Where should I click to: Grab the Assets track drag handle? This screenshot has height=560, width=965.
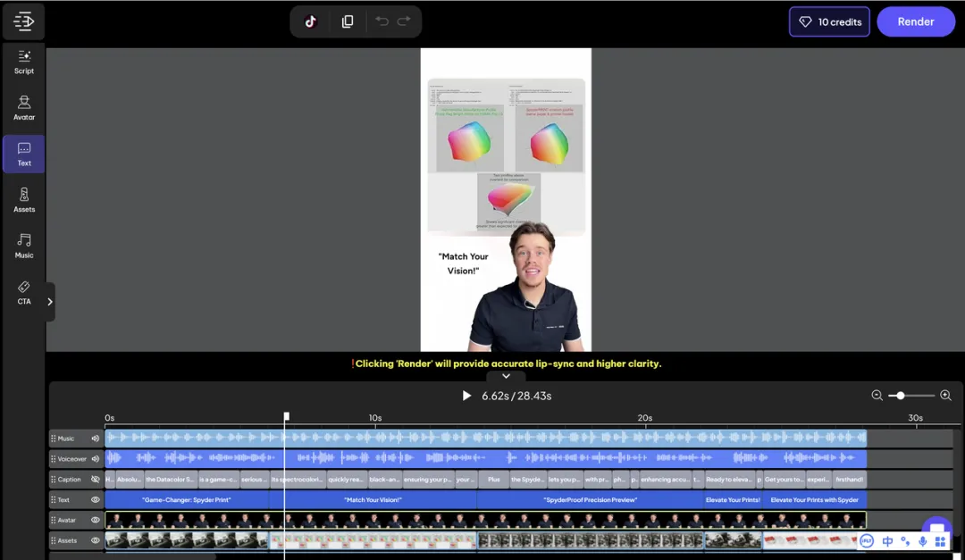click(x=53, y=540)
